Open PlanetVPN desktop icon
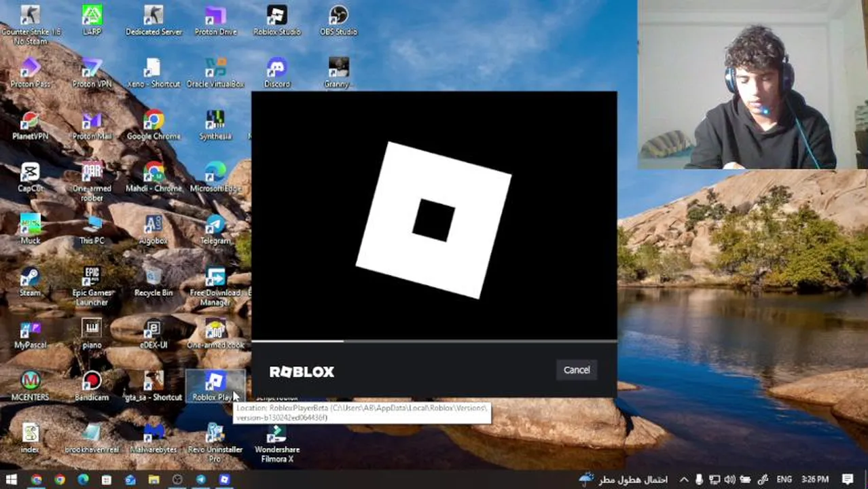The width and height of the screenshot is (868, 489). point(31,125)
